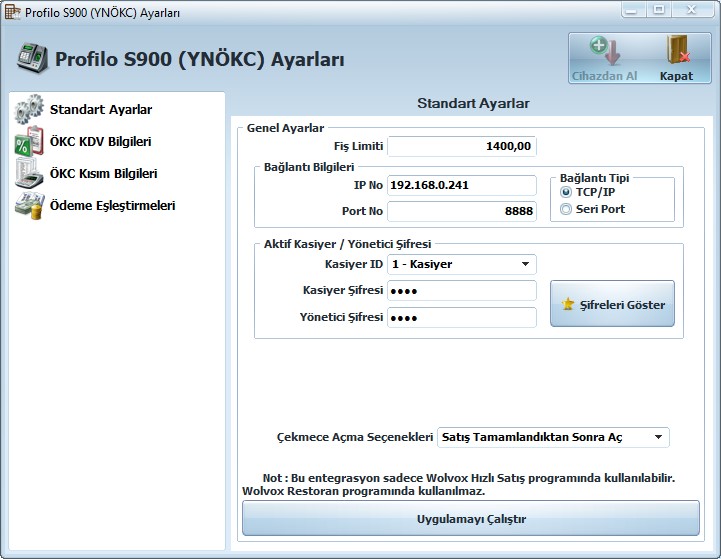Click the register icon beside ÖKC Kısım Bilgileri
Viewport: 721px width, 559px height.
[29, 173]
